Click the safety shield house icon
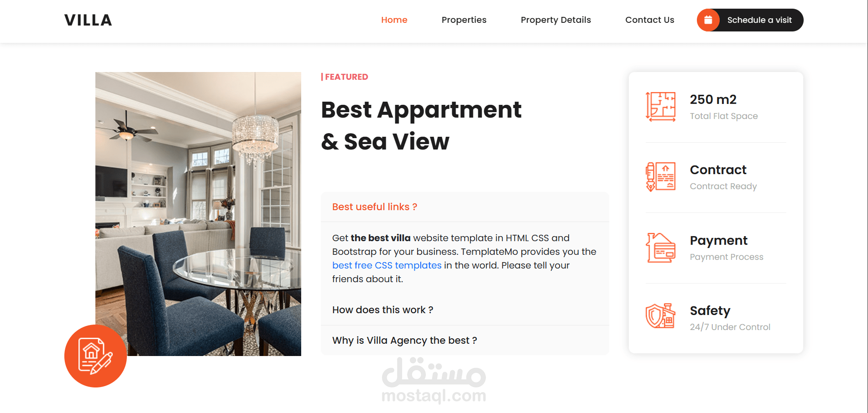The height and width of the screenshot is (413, 868). 660,316
